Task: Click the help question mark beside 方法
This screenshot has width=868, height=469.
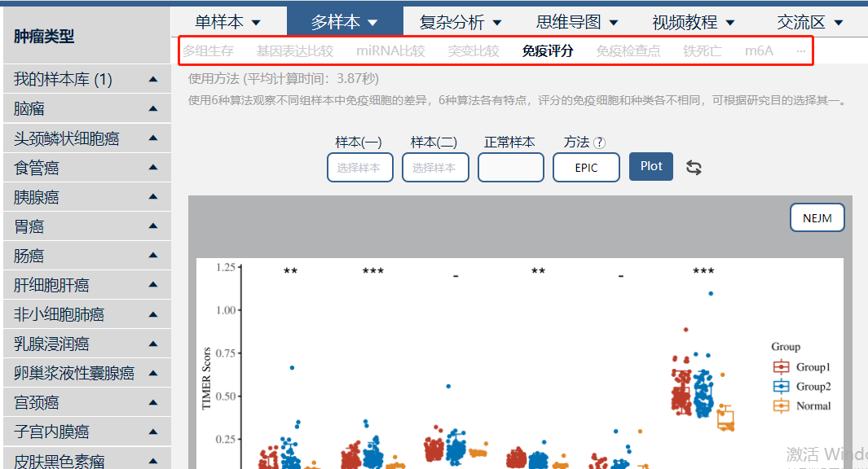Action: pos(599,142)
